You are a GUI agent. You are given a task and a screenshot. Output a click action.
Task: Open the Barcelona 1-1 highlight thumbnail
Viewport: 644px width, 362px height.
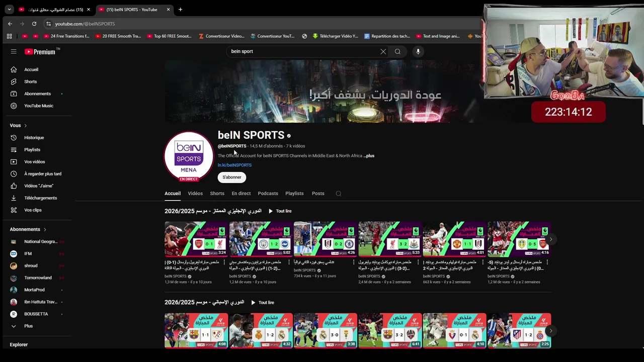196,331
